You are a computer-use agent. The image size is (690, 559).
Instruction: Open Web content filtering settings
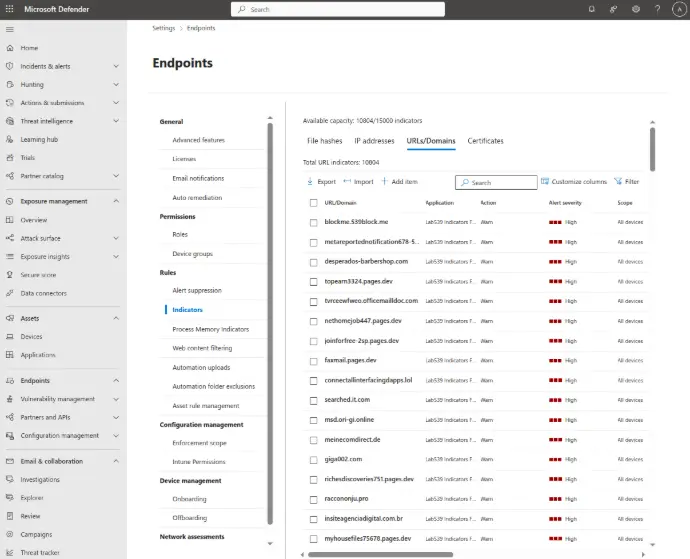[202, 348]
